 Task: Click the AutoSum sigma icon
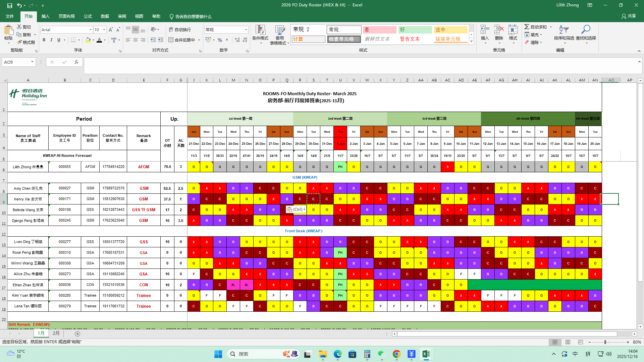(x=527, y=27)
